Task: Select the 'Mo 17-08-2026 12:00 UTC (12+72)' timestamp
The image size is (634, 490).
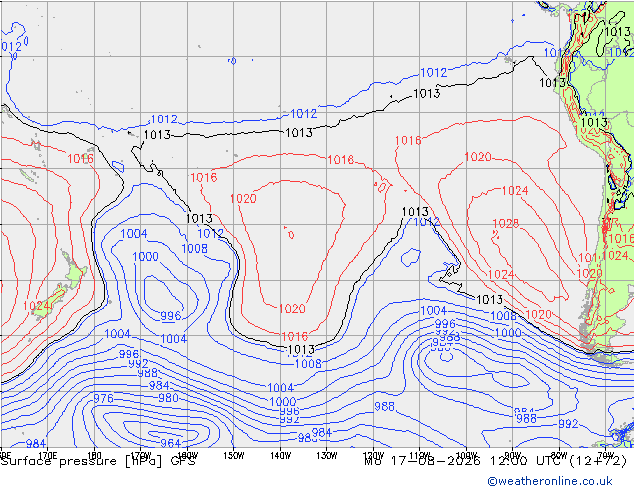Action: click(x=495, y=461)
